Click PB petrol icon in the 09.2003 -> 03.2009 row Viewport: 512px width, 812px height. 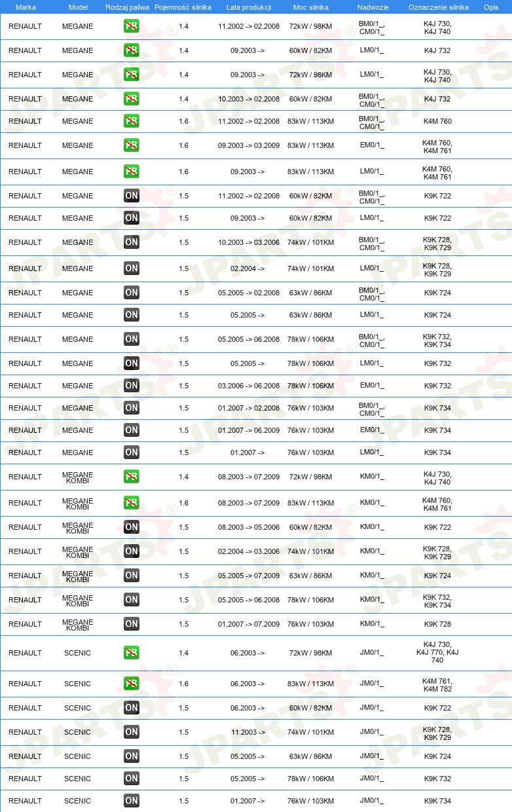[132, 145]
